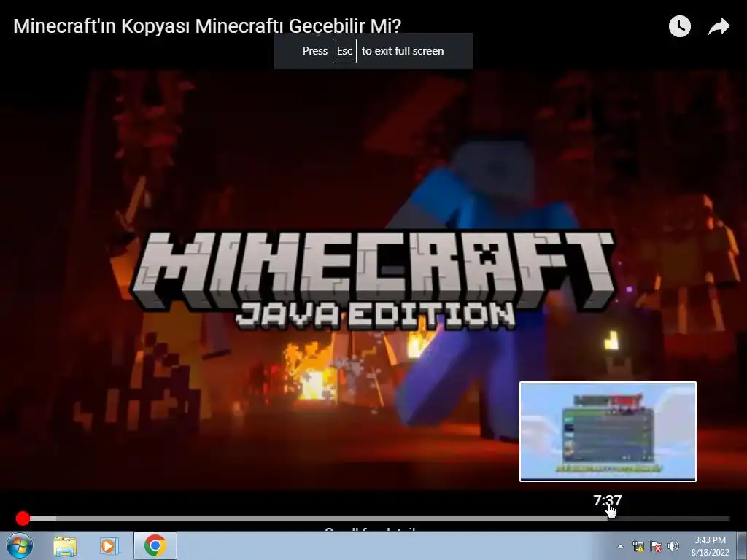
Task: Open Windows Explorer from the taskbar
Action: click(x=65, y=545)
